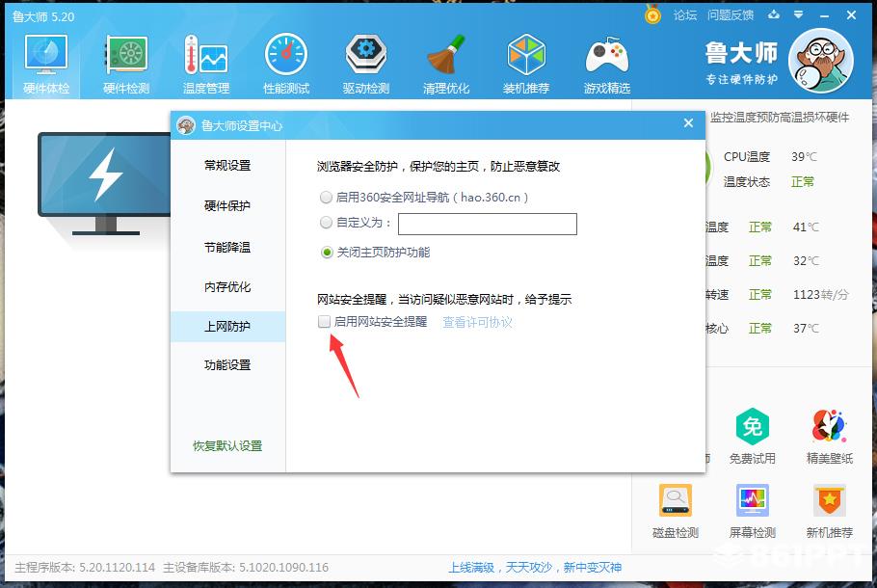Click the gold medal icon in title bar
The image size is (877, 588).
[652, 14]
